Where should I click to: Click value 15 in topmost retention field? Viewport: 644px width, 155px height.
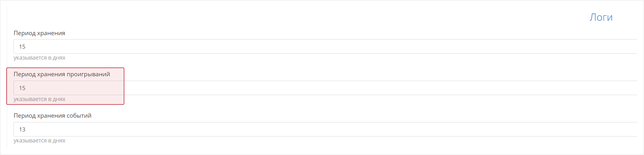click(x=22, y=46)
